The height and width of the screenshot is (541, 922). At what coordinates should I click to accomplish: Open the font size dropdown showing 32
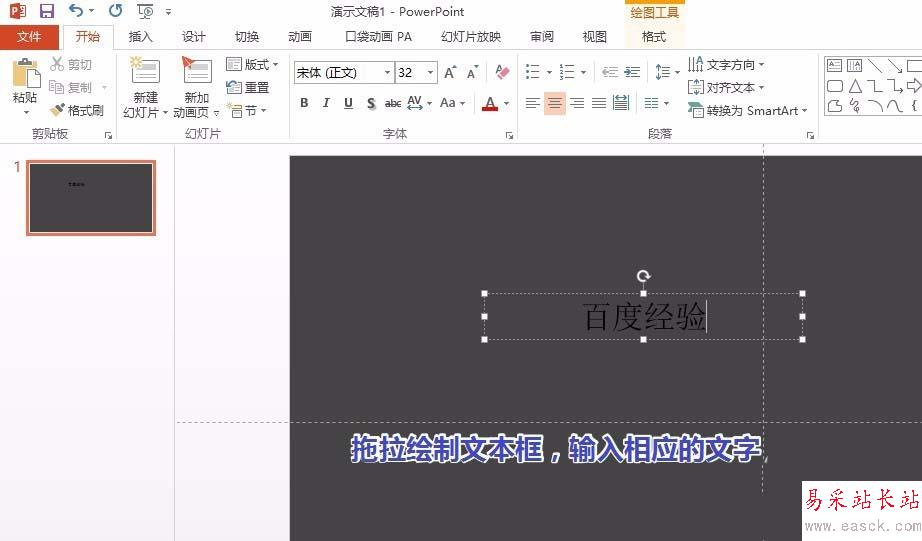[430, 72]
